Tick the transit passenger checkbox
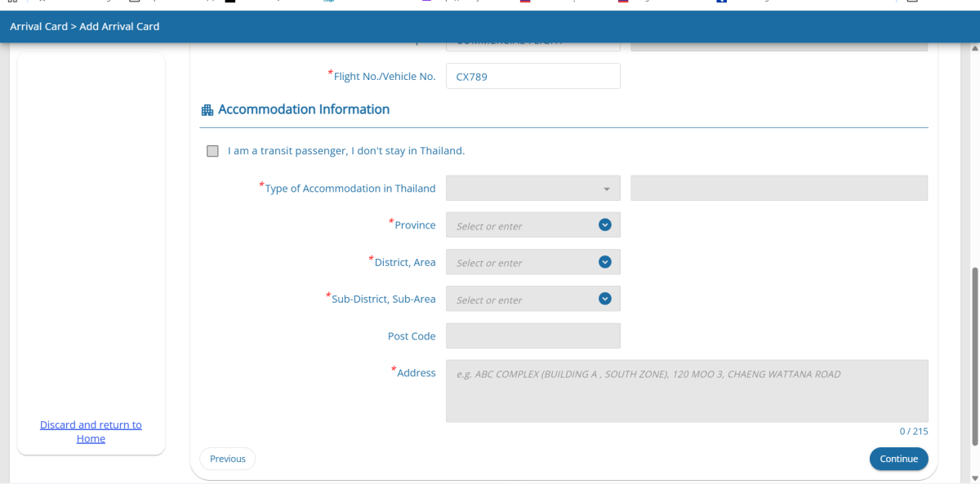 pyautogui.click(x=213, y=151)
